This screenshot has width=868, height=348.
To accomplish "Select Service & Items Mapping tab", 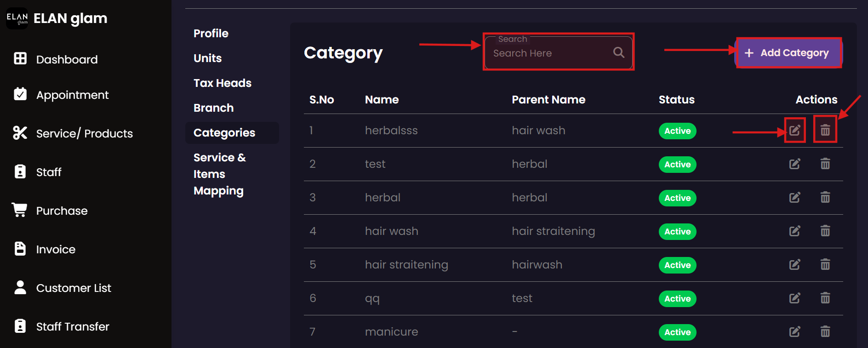I will coord(219,174).
